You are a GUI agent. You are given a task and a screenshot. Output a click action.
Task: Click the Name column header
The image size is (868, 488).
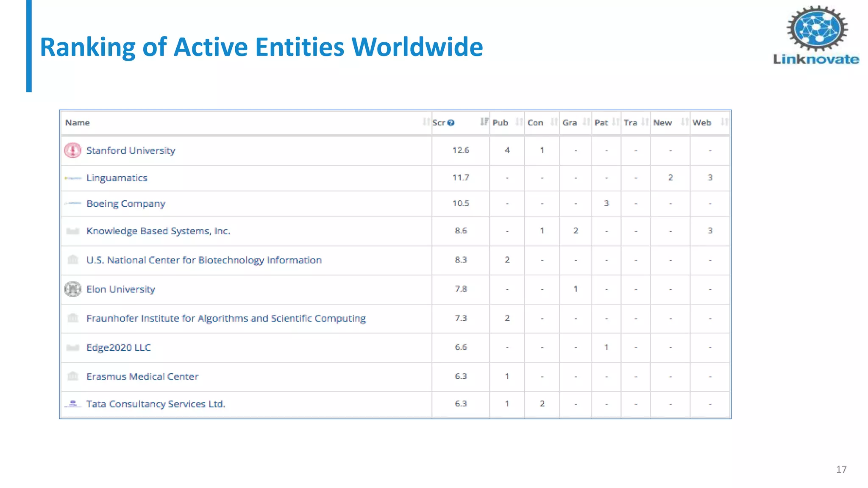pos(78,122)
